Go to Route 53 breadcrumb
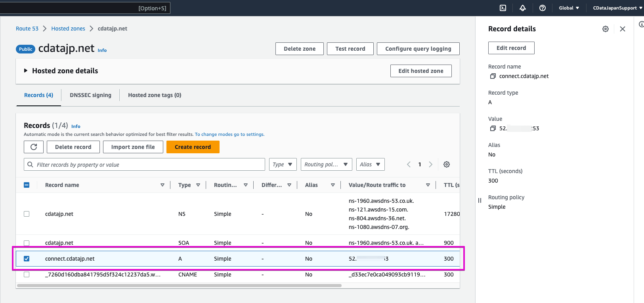Viewport: 644px width, 303px height. pyautogui.click(x=27, y=29)
